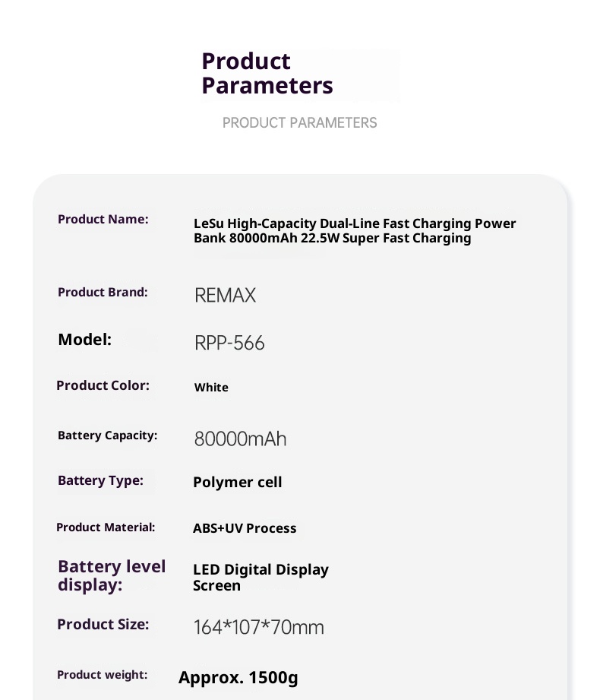Image resolution: width=600 pixels, height=700 pixels.
Task: Select the "Approx. 1500g" weight value
Action: point(238,678)
